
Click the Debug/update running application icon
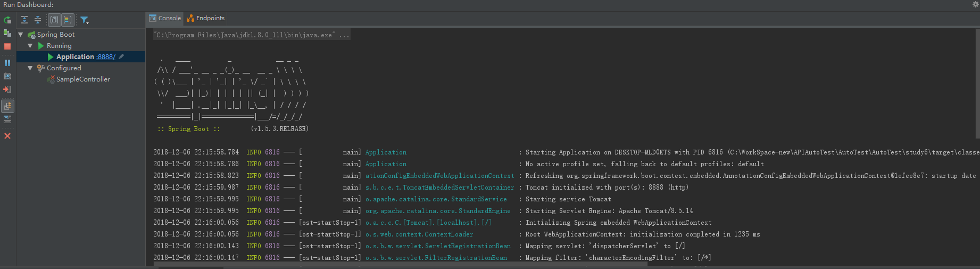(x=7, y=33)
